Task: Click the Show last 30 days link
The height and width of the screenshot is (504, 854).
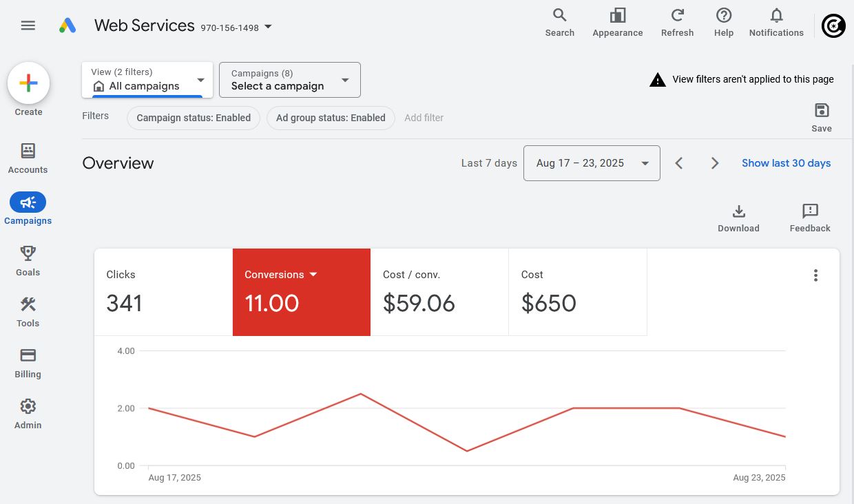Action: pos(786,163)
